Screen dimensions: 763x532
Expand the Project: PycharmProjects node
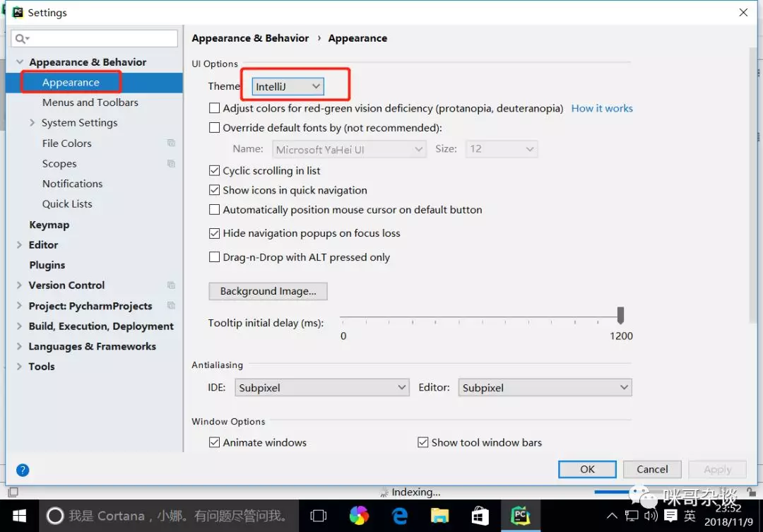point(19,306)
